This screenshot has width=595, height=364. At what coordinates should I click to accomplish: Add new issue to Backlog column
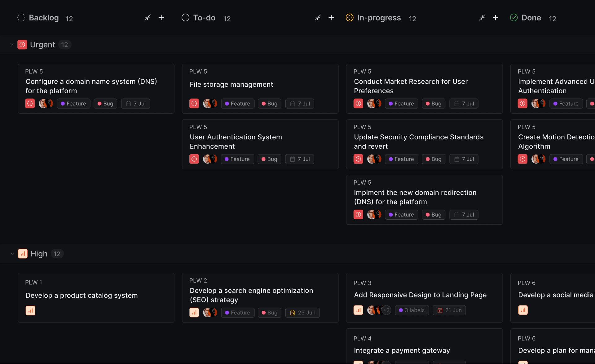[x=161, y=18]
